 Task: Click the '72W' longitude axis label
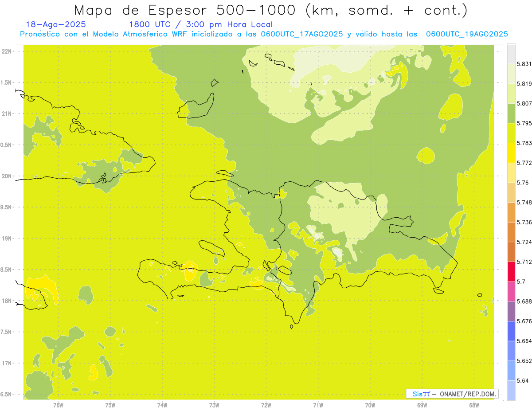[266, 405]
